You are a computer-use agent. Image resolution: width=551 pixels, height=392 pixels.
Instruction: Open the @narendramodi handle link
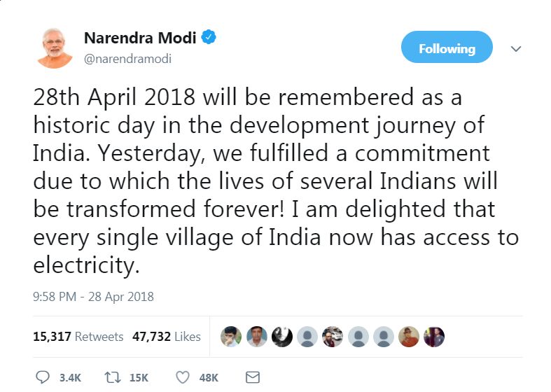coord(127,59)
